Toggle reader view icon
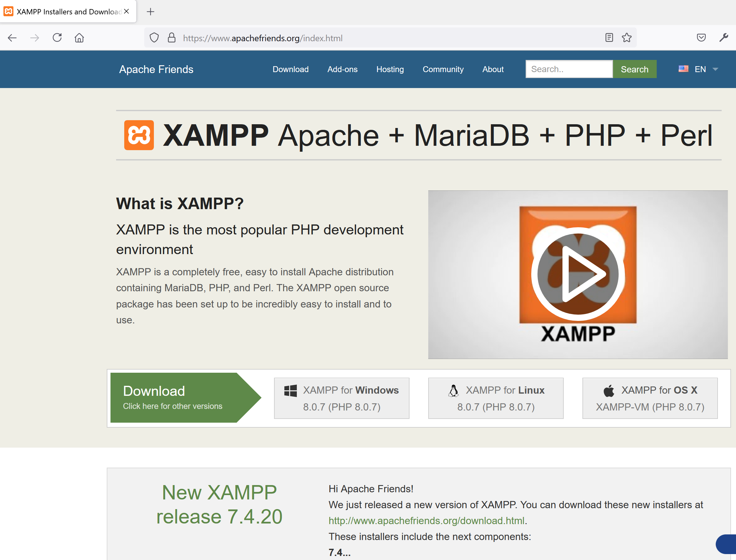The width and height of the screenshot is (736, 560). coord(609,38)
